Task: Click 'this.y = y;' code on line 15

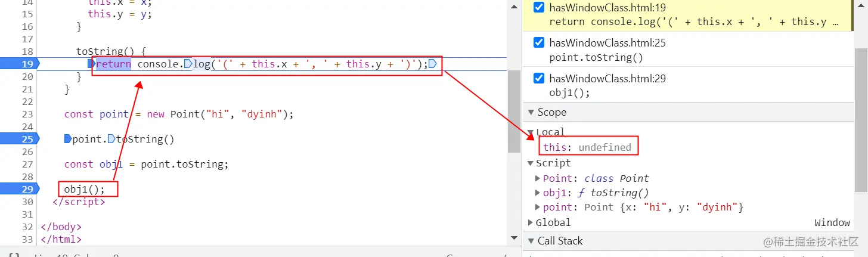Action: (x=120, y=14)
